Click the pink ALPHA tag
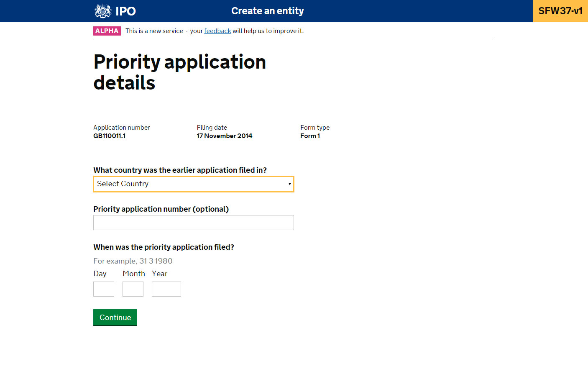Viewport: 588px width, 369px height. (107, 31)
